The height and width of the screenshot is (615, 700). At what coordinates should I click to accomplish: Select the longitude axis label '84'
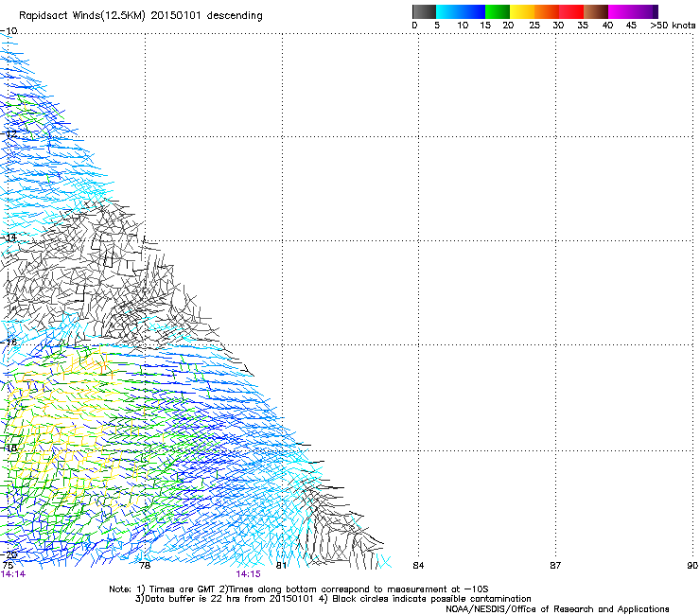coord(418,566)
